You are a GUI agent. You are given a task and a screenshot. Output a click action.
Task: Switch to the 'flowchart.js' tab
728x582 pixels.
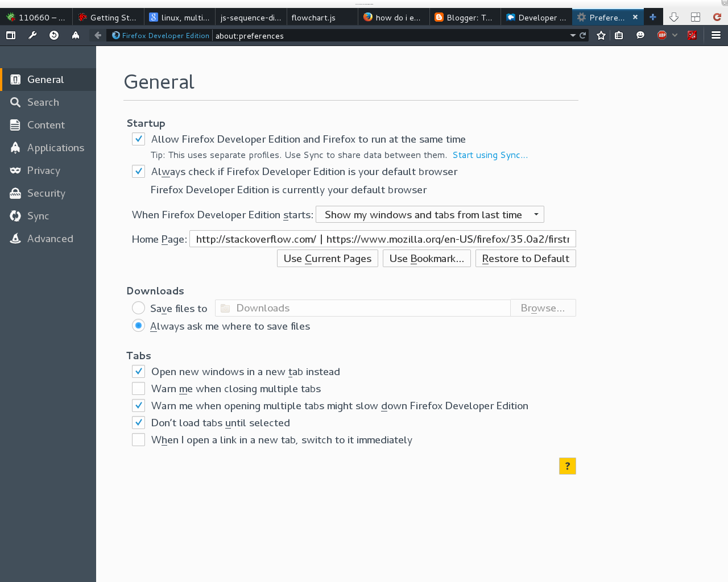click(322, 17)
